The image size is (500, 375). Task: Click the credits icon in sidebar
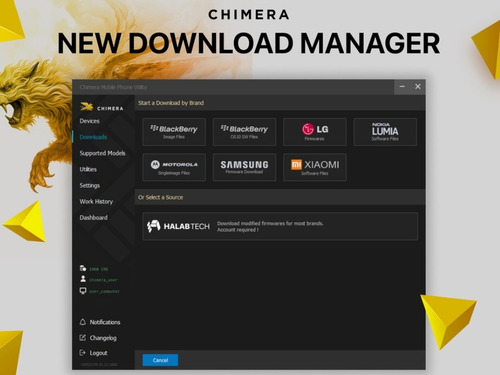tap(83, 268)
